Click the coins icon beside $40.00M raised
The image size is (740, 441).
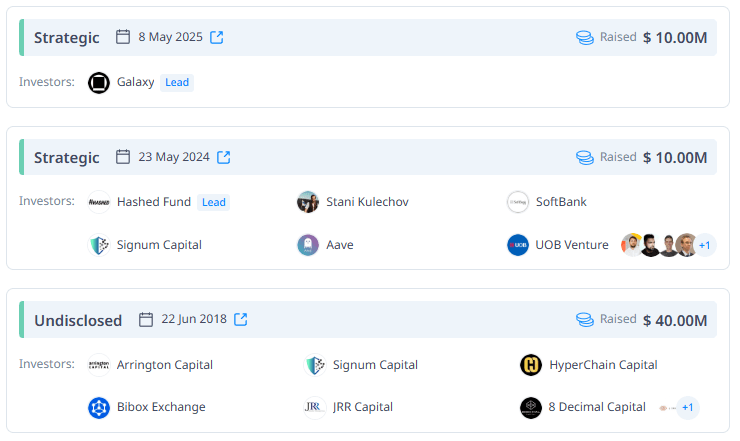tap(585, 320)
